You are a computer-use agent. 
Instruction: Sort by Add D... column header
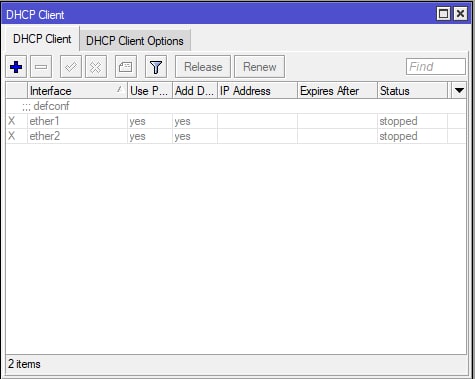195,91
